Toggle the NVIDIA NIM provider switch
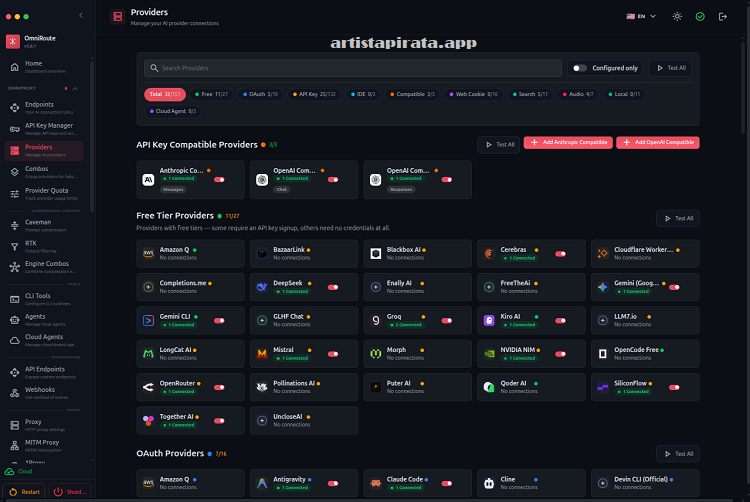 (x=561, y=354)
